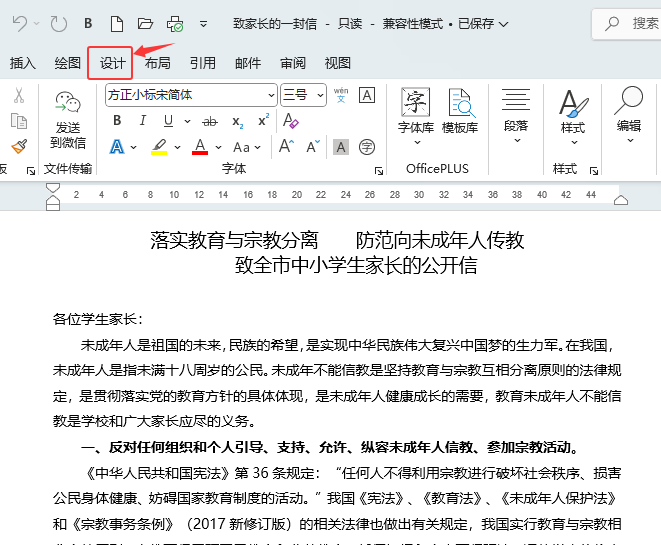Open highlight color dropdown arrow
661x545 pixels.
click(177, 147)
